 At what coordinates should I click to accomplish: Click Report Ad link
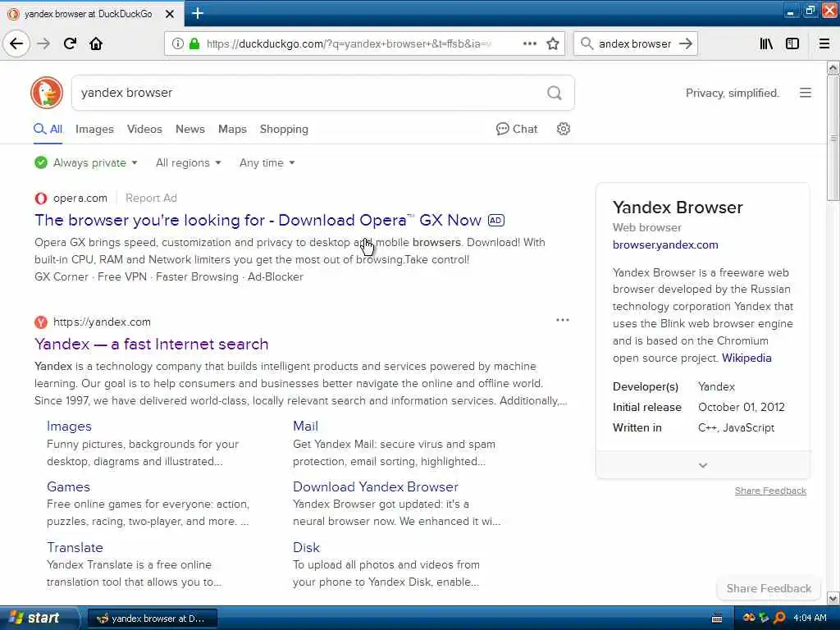click(x=151, y=199)
